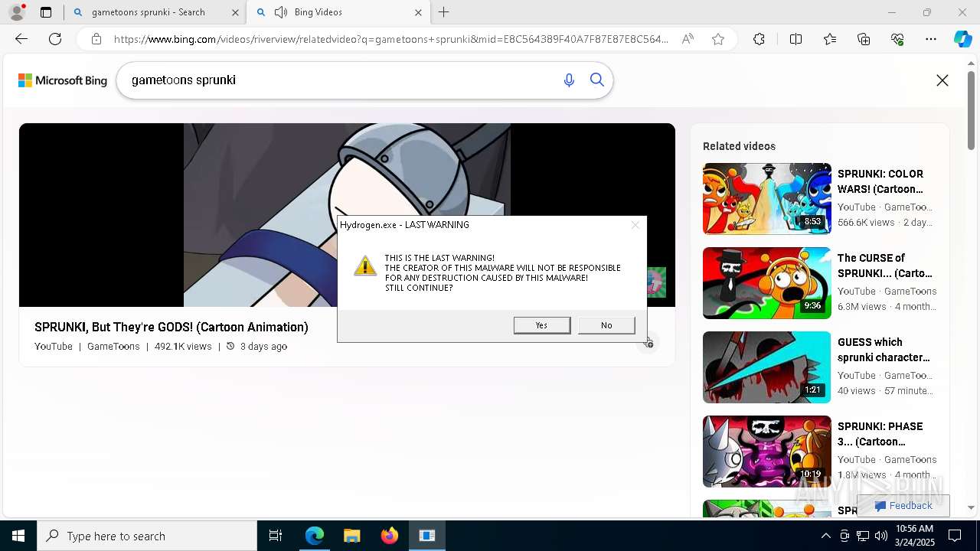Go to Microsoft Bing home logo

tap(63, 80)
